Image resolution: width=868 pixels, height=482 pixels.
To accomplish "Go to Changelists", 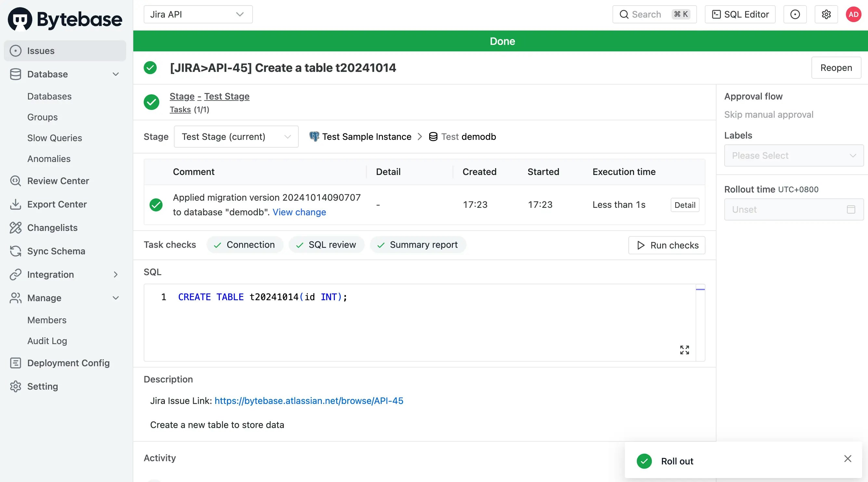I will point(52,228).
